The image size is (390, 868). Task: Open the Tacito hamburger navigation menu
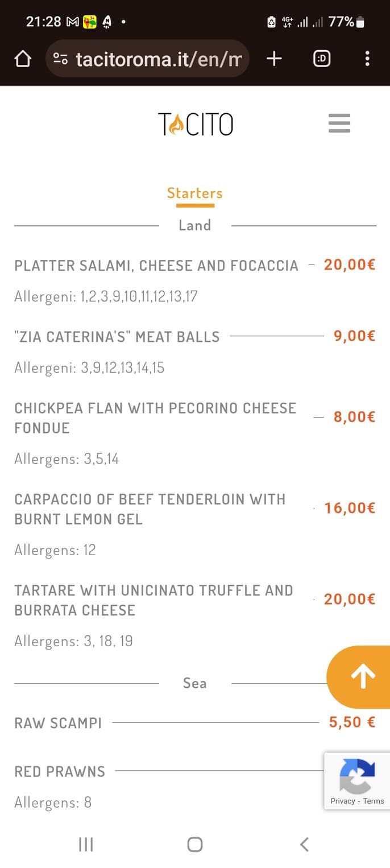(339, 123)
